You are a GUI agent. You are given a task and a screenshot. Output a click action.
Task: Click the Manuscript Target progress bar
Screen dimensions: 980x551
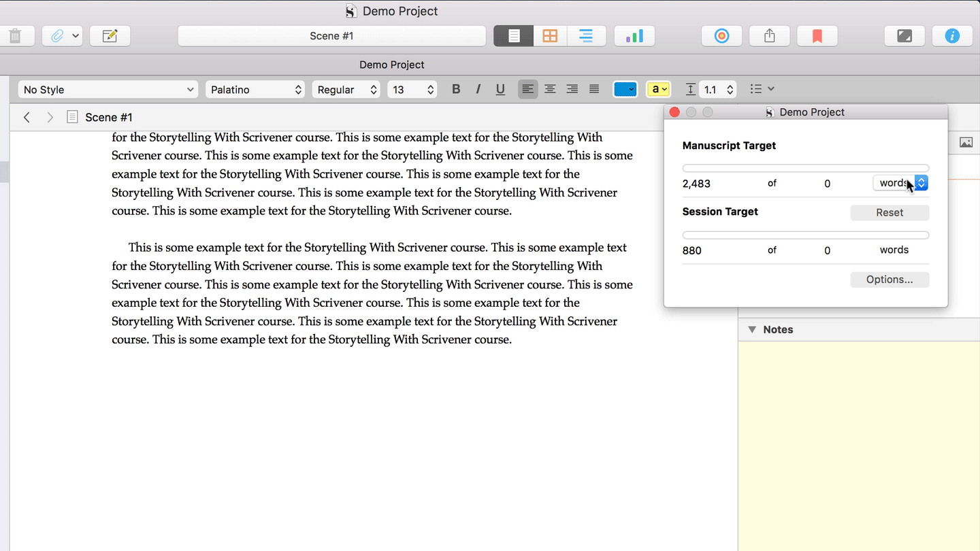[806, 168]
